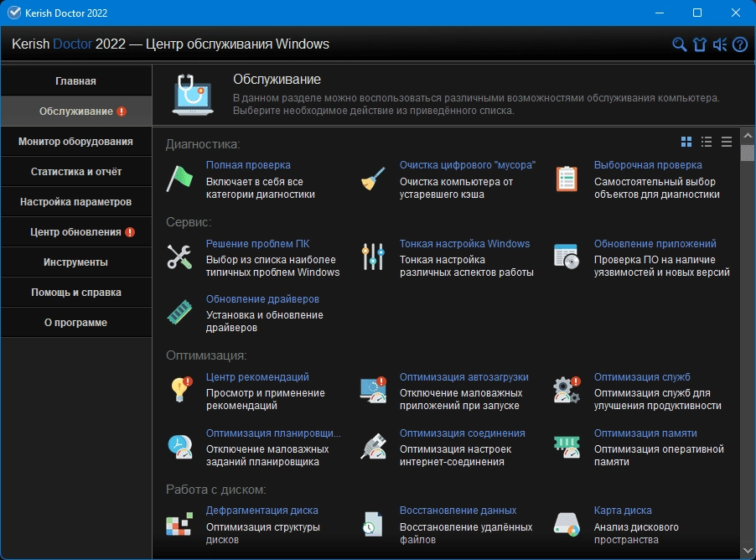Open Оптимизация планировщи... link
Image resolution: width=756 pixels, height=560 pixels.
click(273, 433)
